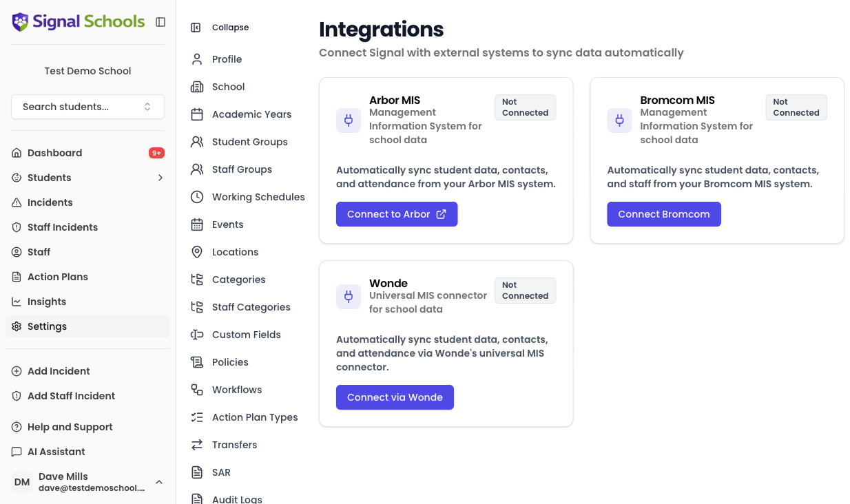Click the Custom Fields icon
This screenshot has height=504, width=850.
tap(197, 335)
